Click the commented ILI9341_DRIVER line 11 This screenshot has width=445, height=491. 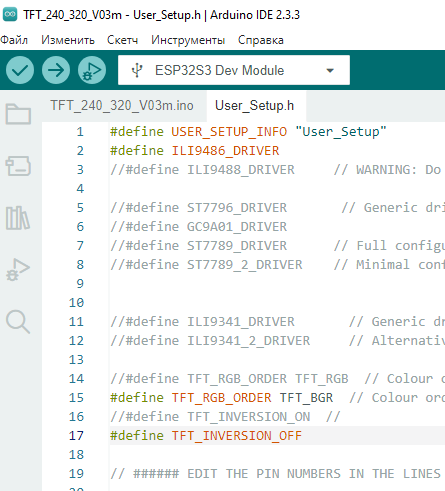click(202, 322)
